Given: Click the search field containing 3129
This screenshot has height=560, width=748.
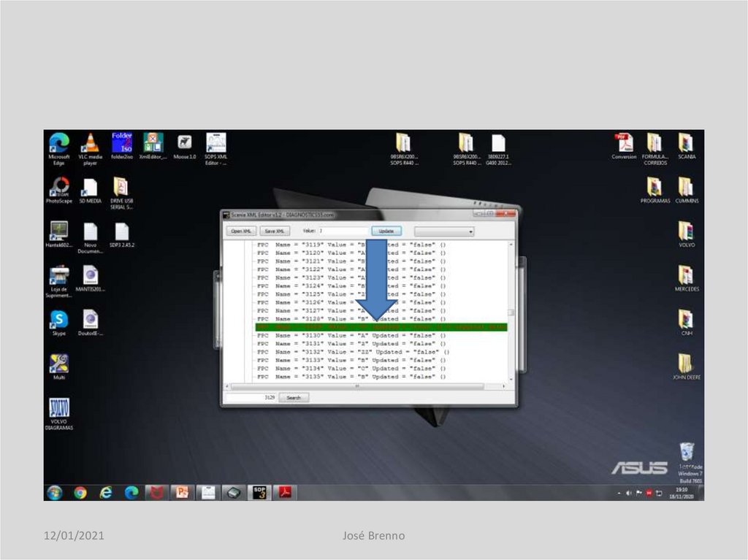Looking at the screenshot, I should point(250,397).
